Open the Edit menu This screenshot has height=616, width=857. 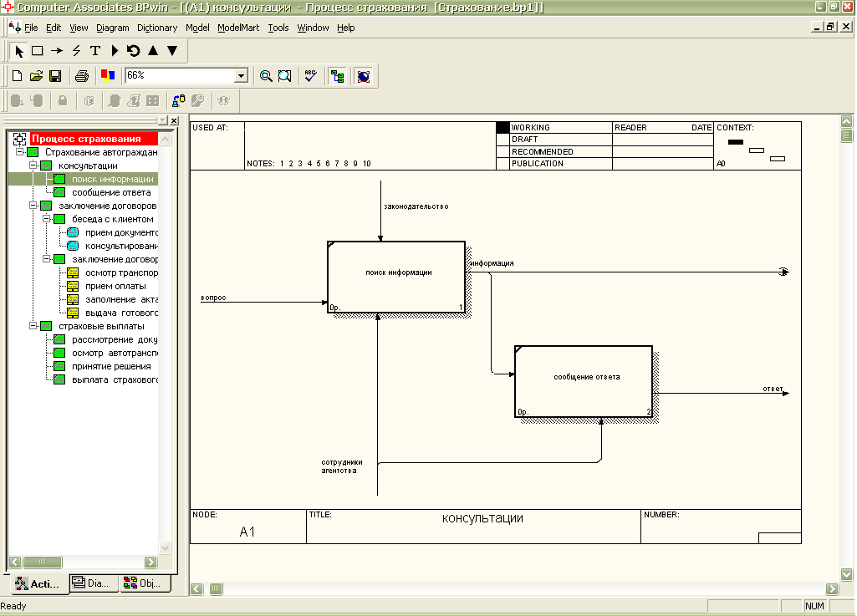(x=54, y=28)
